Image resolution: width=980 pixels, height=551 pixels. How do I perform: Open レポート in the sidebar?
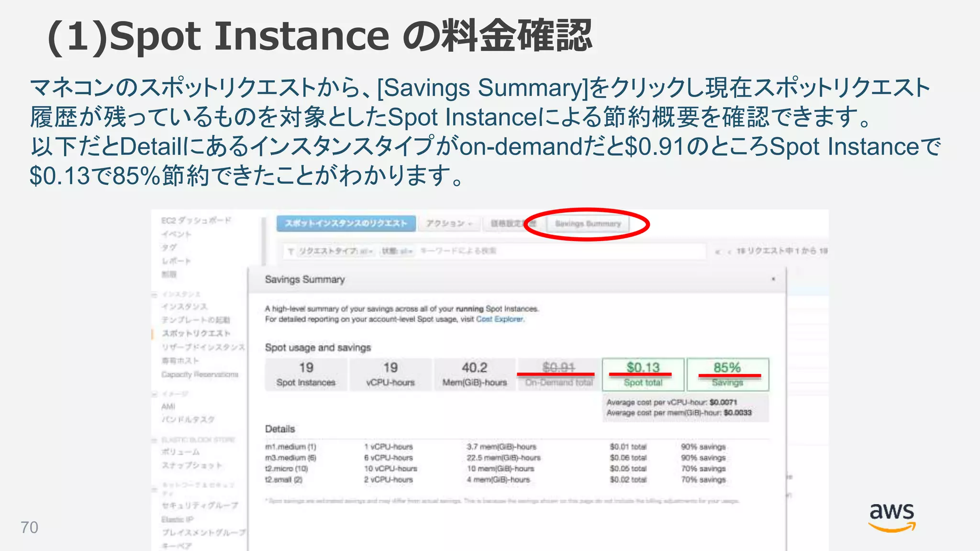pyautogui.click(x=177, y=261)
